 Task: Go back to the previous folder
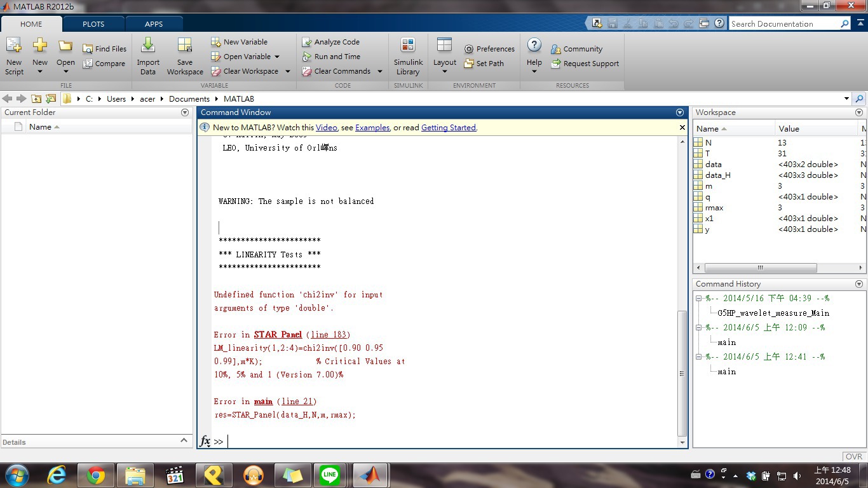pyautogui.click(x=8, y=98)
